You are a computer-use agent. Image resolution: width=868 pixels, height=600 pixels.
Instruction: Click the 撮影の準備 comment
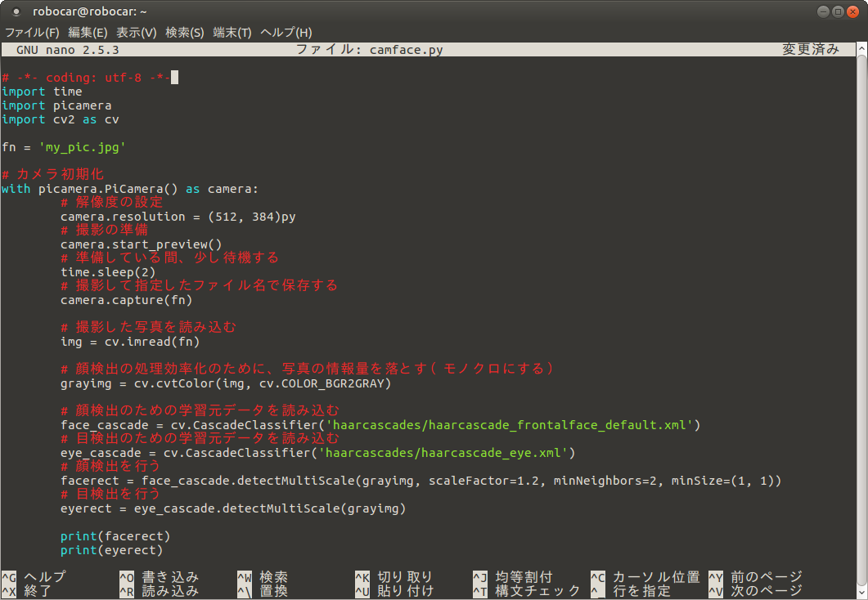tap(104, 230)
